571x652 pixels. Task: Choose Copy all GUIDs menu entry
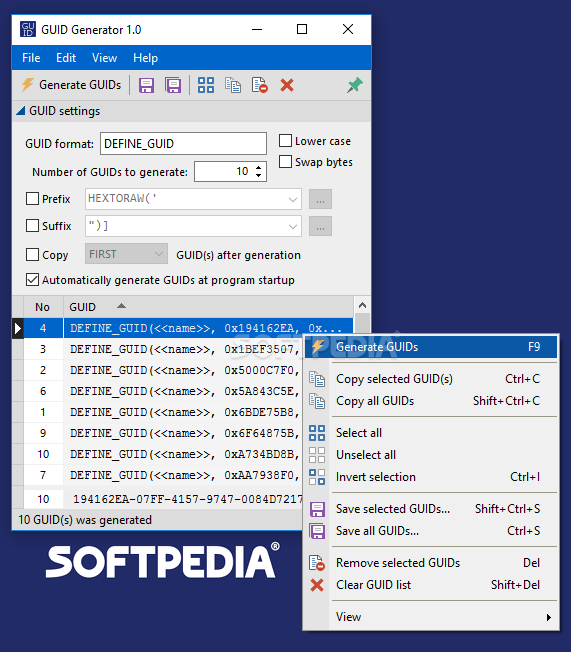(431, 401)
